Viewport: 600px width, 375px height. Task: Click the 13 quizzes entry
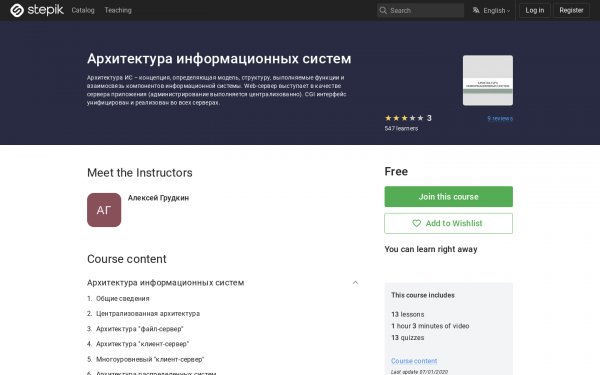coord(408,338)
